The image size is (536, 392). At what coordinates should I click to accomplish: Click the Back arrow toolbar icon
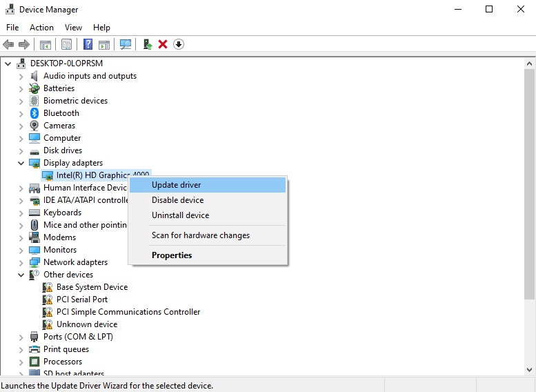point(8,44)
